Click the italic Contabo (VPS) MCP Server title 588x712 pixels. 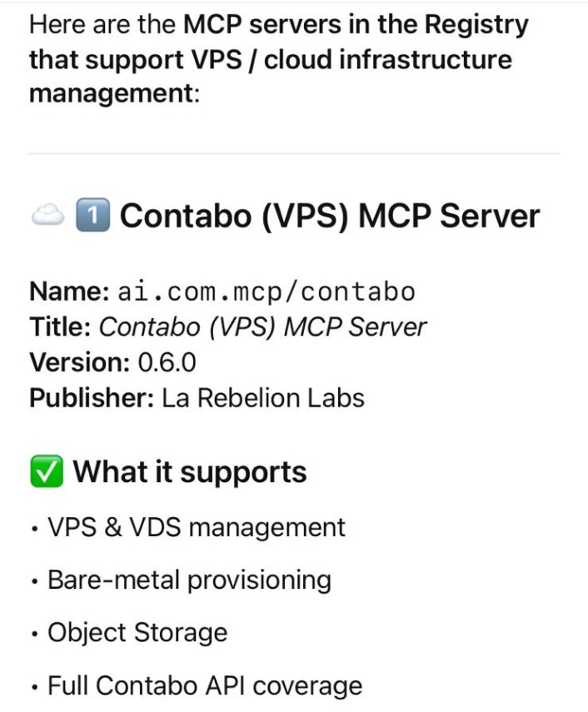(262, 326)
